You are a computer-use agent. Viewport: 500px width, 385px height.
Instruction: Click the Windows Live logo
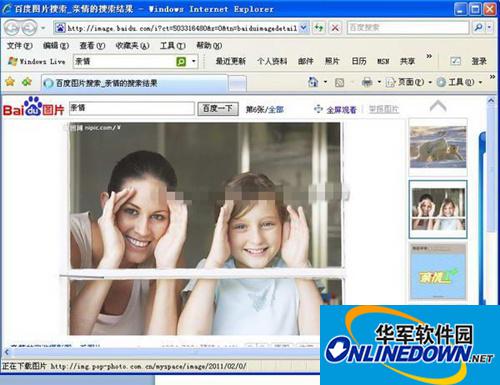(x=37, y=61)
